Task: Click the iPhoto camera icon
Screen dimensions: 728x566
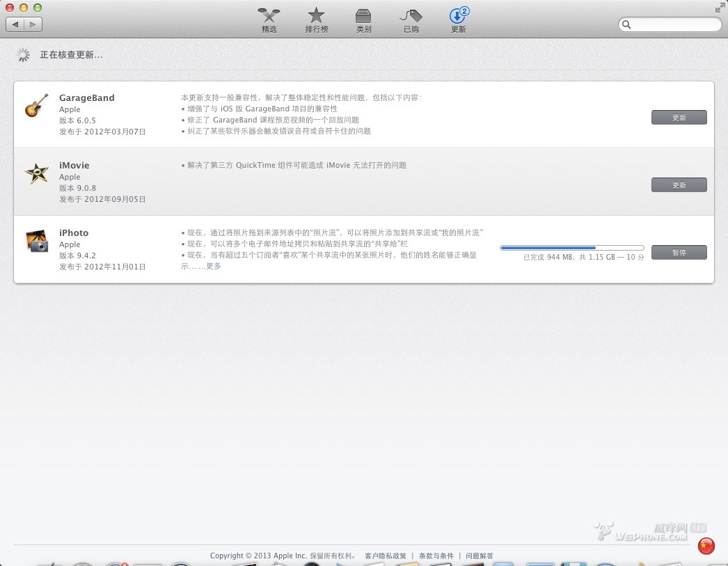Action: click(37, 240)
